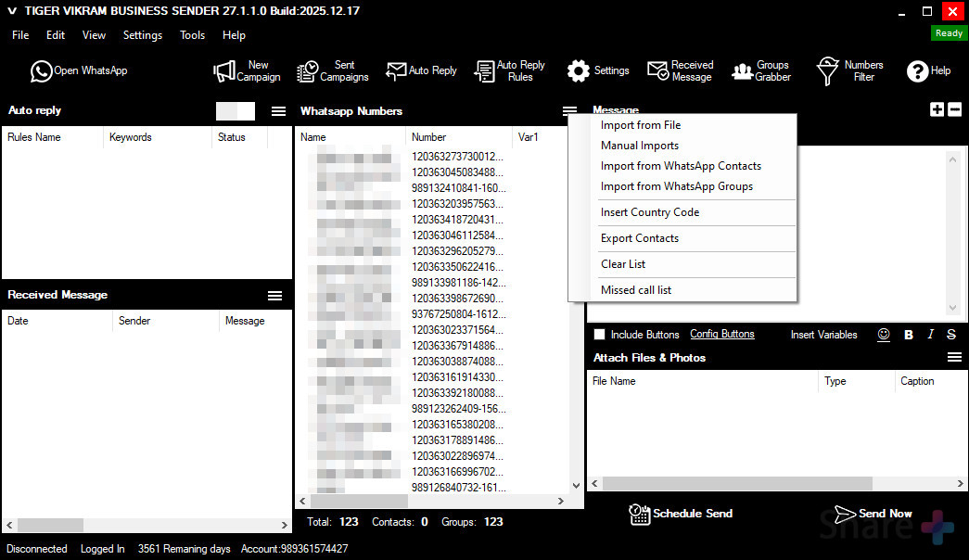Click the Ready status indicator
Viewport: 969px width, 560px height.
click(x=949, y=33)
